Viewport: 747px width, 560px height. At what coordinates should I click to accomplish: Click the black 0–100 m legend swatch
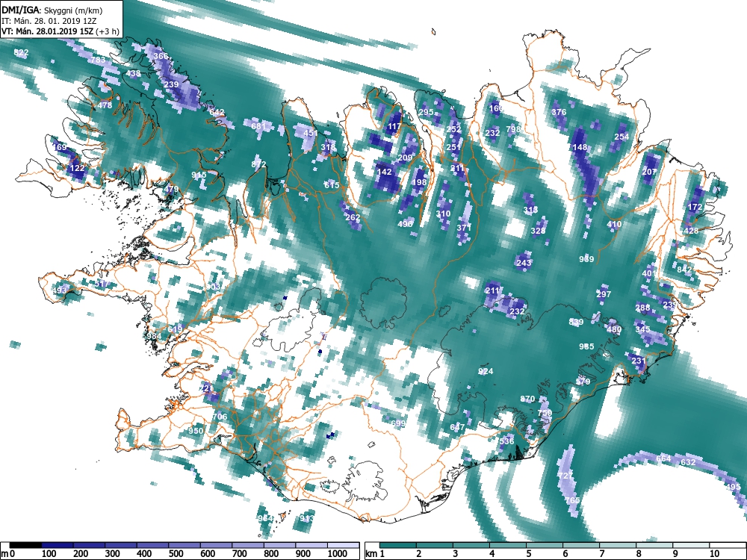(x=25, y=545)
